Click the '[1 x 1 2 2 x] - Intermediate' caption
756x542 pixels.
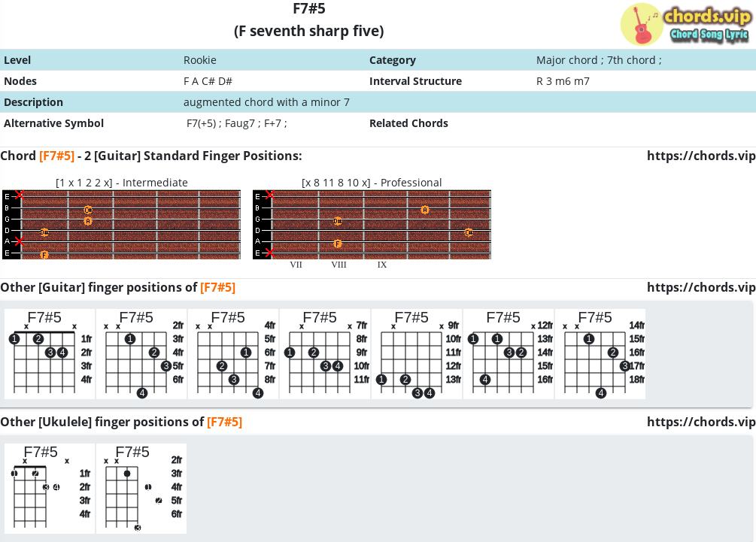pos(122,183)
